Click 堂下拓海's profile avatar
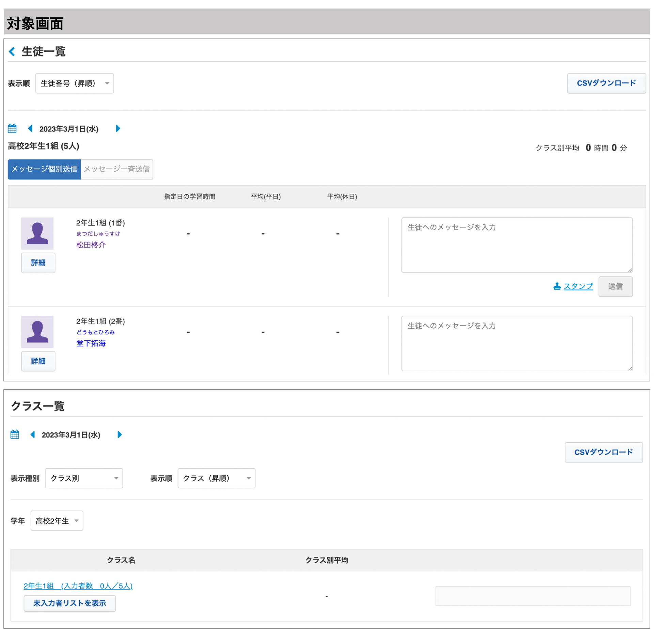This screenshot has height=644, width=654. point(37,332)
